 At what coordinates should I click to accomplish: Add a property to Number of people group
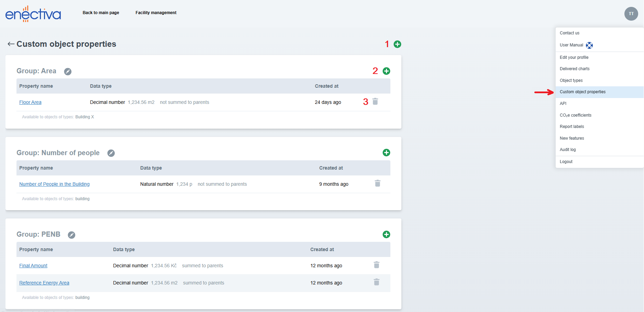pyautogui.click(x=386, y=152)
